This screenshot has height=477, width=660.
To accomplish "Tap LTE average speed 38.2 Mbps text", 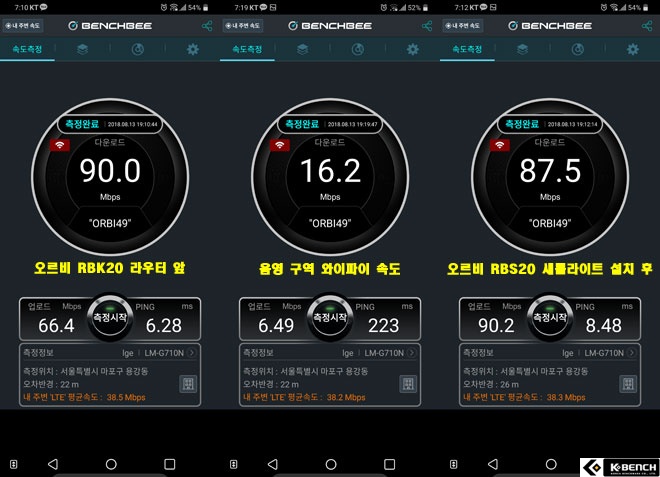I will pyautogui.click(x=304, y=397).
